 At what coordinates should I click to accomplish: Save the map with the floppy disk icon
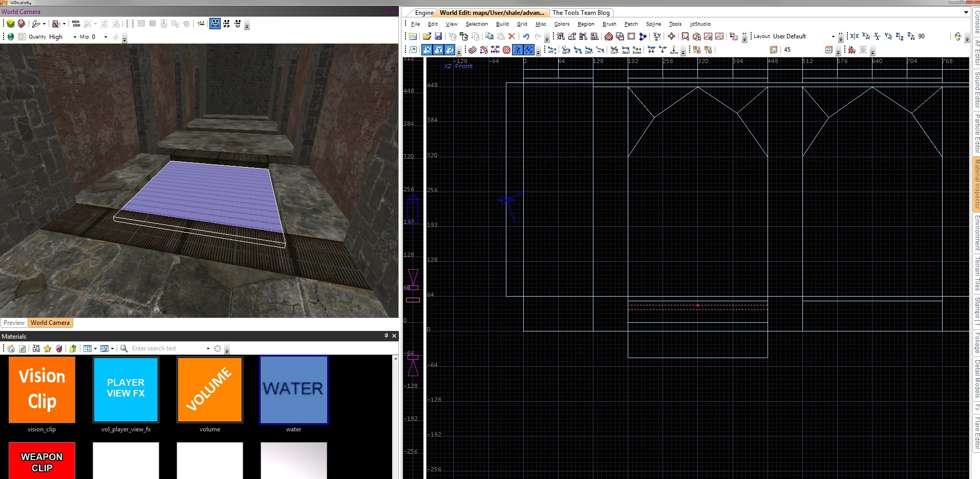438,36
